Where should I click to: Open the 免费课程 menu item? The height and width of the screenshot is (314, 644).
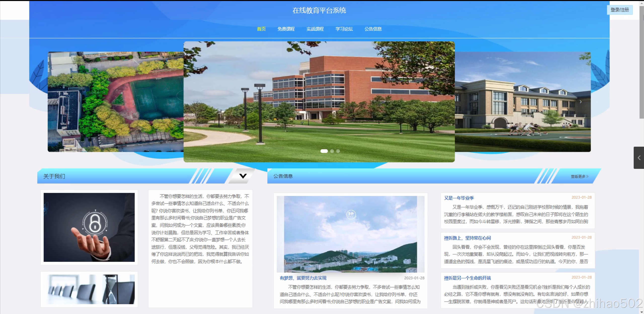point(286,29)
